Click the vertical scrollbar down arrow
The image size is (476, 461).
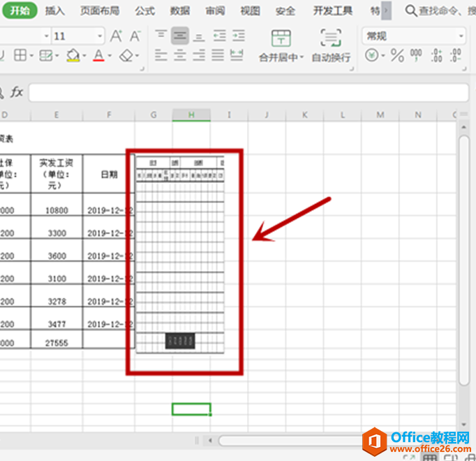[464, 424]
